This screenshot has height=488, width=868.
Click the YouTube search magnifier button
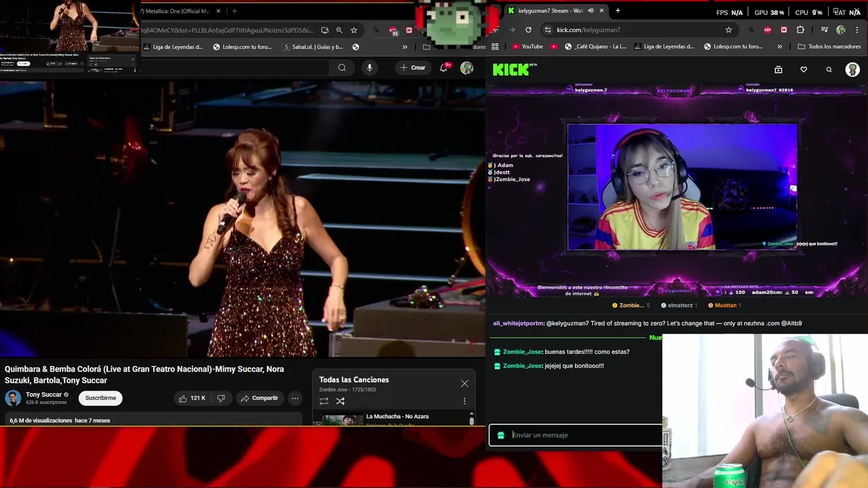342,68
